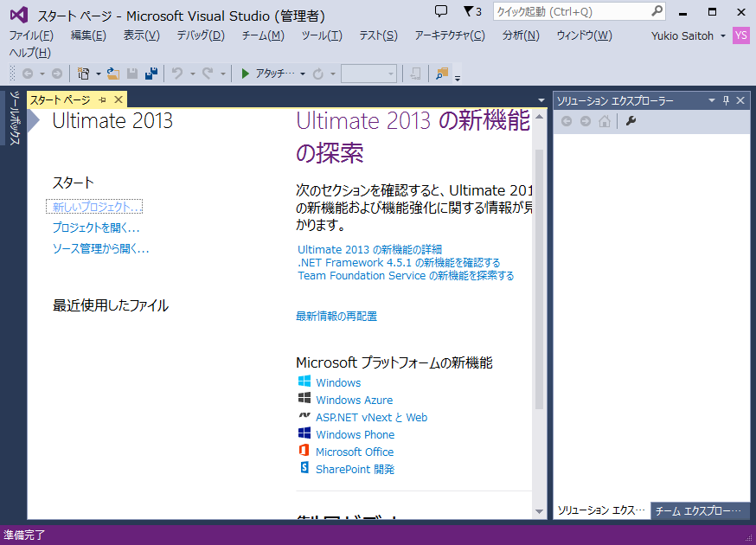Open the デバッグ(D) menu
The height and width of the screenshot is (545, 756).
(200, 35)
